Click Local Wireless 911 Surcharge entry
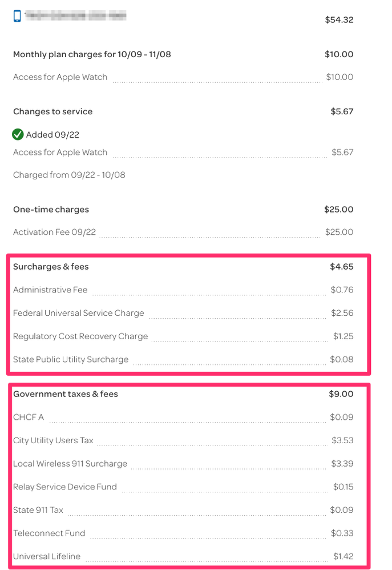This screenshot has width=392, height=570. click(70, 464)
